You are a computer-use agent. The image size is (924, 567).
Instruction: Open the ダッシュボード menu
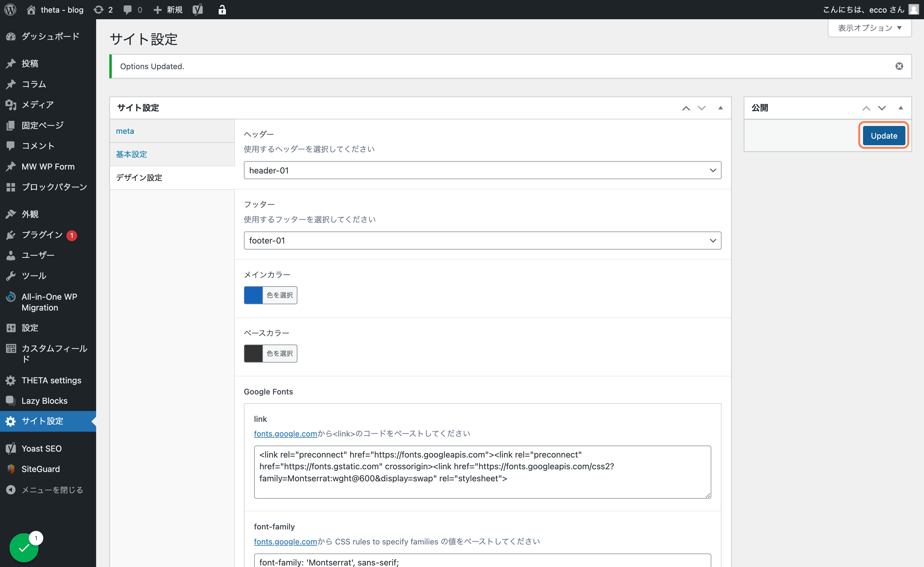coord(48,36)
